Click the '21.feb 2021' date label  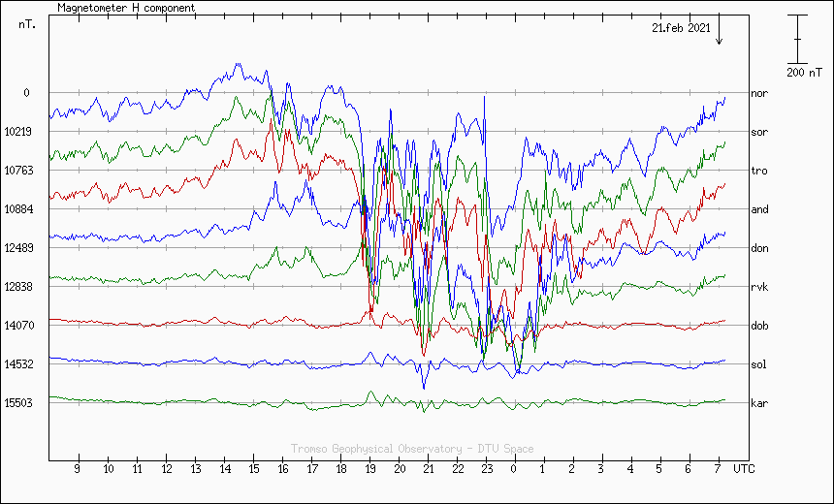click(x=681, y=28)
